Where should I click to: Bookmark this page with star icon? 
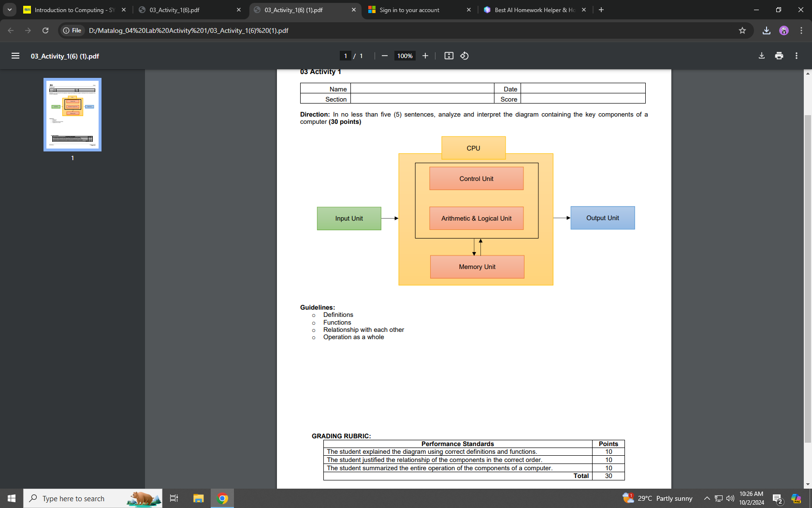coord(742,30)
